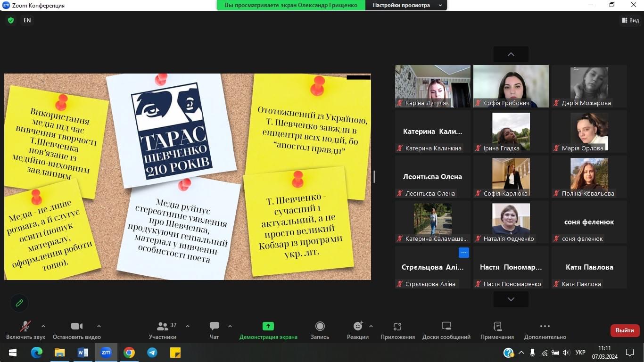Select Катерина Калинкіна participant tile
The height and width of the screenshot is (362, 644).
click(x=433, y=132)
